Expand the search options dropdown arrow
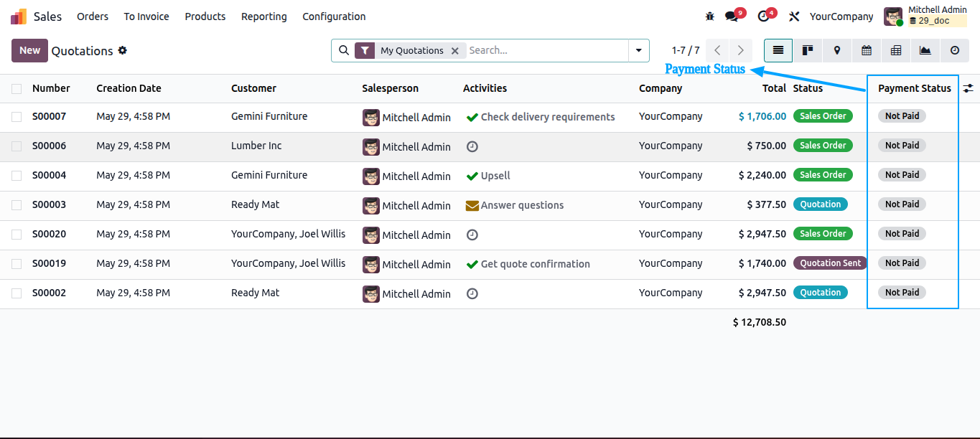The width and height of the screenshot is (980, 439). click(x=638, y=50)
